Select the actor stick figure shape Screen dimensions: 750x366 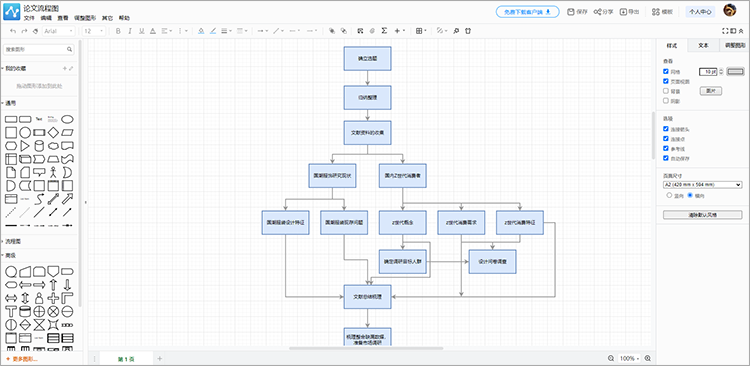tap(54, 172)
